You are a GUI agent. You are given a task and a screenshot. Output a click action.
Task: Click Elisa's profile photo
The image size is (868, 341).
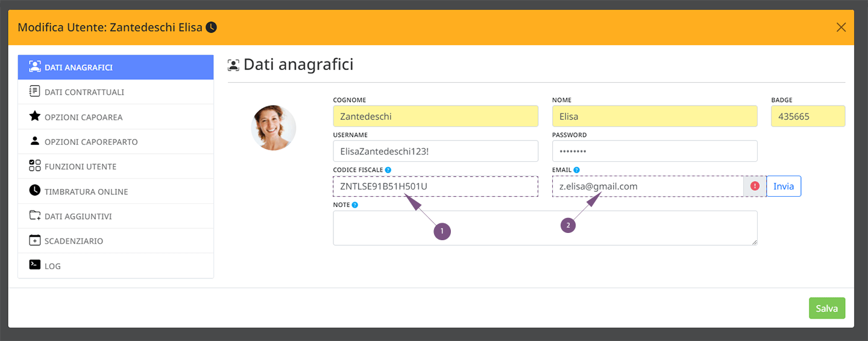(x=274, y=128)
